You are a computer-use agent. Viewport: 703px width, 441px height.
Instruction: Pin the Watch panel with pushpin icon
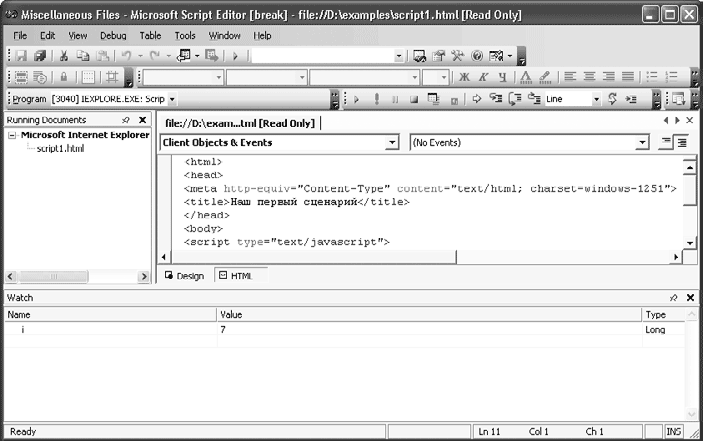(x=673, y=298)
